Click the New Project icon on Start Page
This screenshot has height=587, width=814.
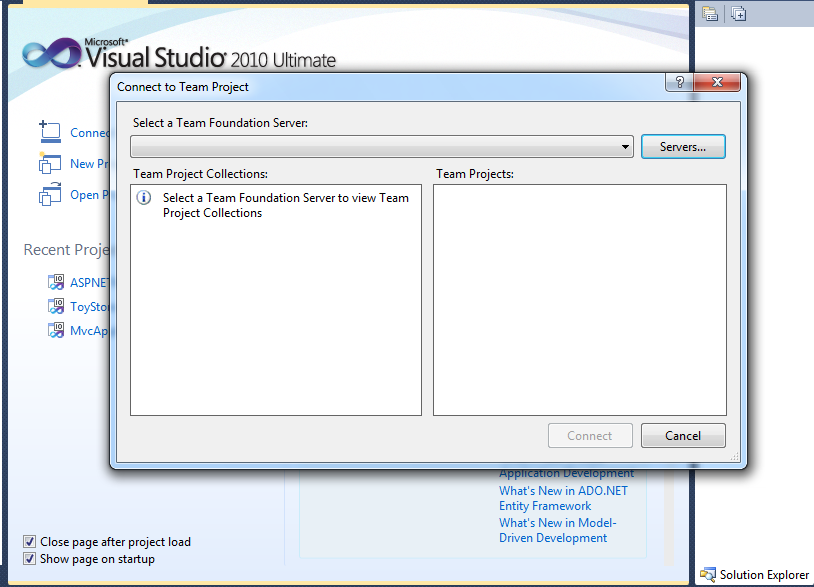[x=50, y=163]
